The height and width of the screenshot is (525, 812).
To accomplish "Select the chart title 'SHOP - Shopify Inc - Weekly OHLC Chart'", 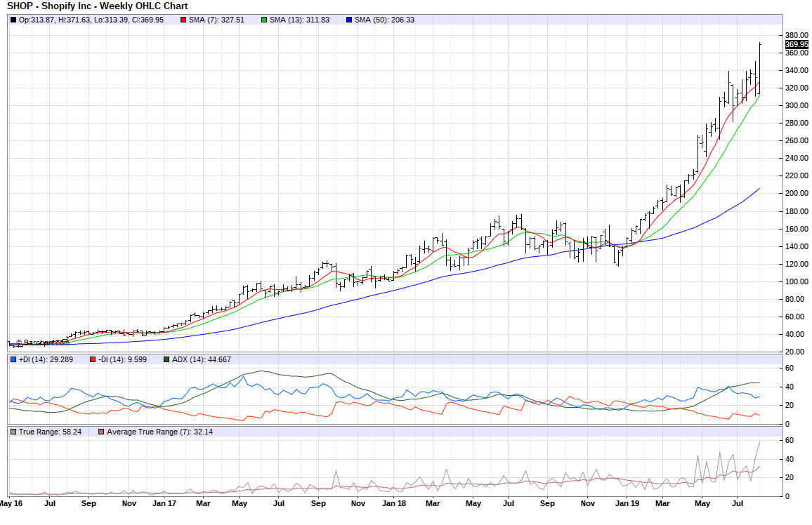I will 98,6.
